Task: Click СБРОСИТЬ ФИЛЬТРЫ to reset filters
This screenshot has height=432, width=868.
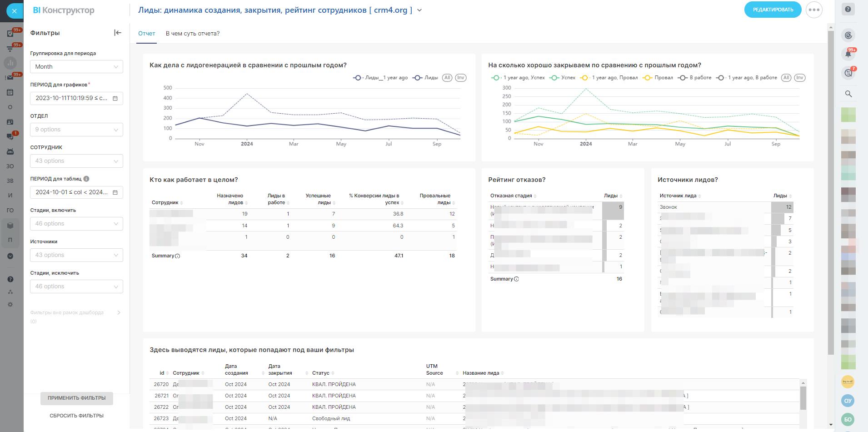Action: 76,416
